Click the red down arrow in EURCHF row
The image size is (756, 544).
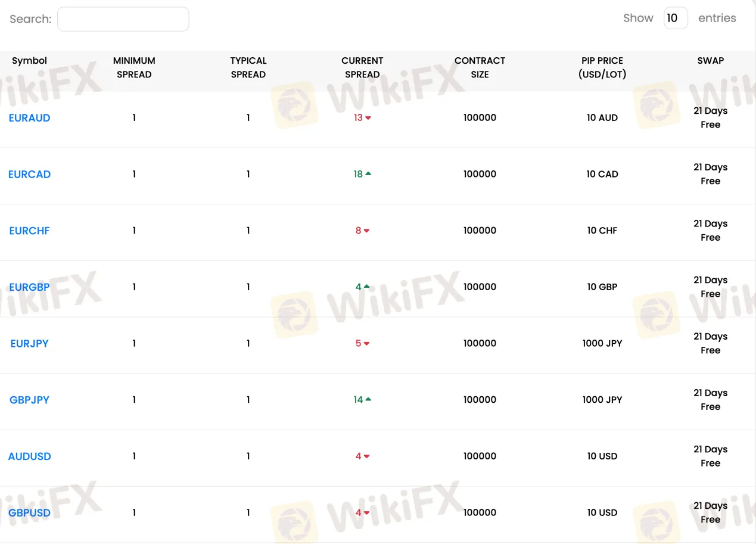point(367,231)
